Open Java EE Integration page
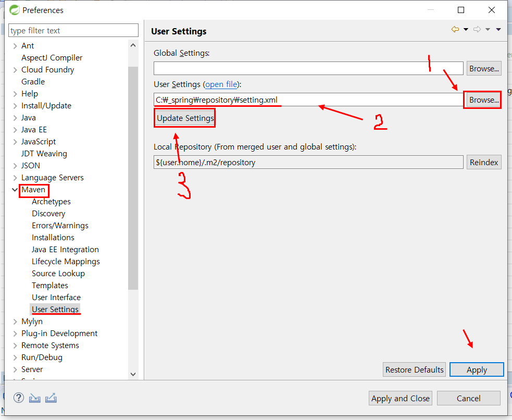 click(x=65, y=250)
